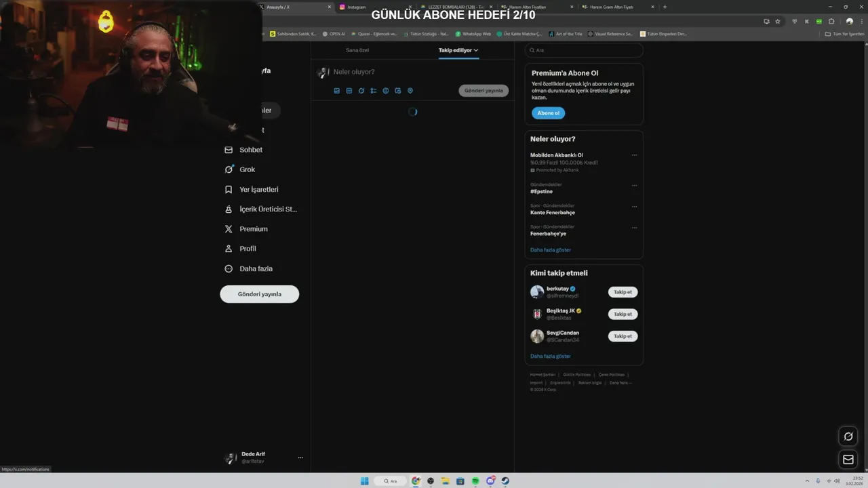Open more options for Fenerbahçe'ye trend
This screenshot has height=488, width=868.
(x=634, y=227)
